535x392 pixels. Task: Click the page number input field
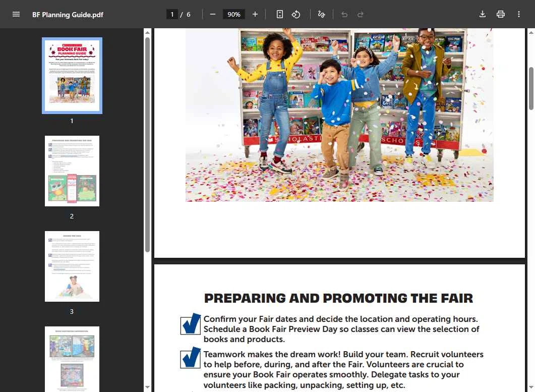[x=172, y=14]
